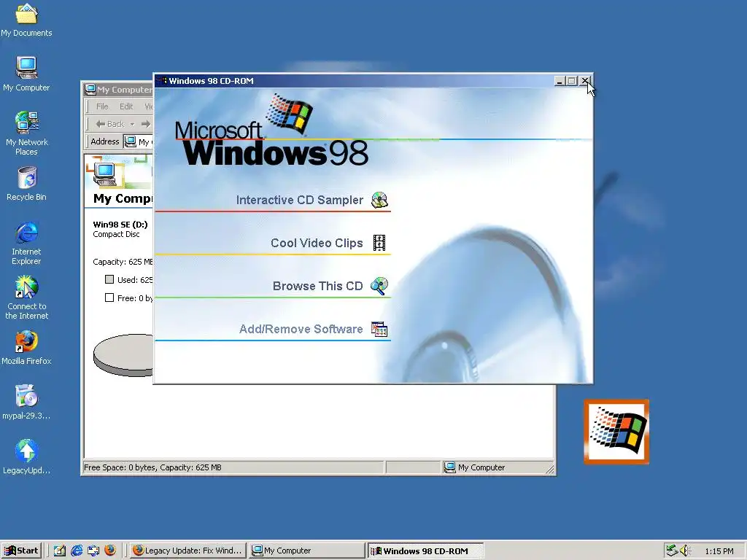This screenshot has width=747, height=560.
Task: Click the large Windows flag logo on the desktop
Action: pos(616,432)
